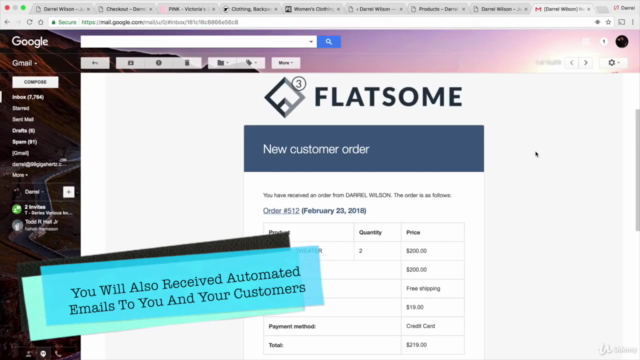640x360 pixels.
Task: Open the Move to folder dropdown
Action: click(222, 63)
